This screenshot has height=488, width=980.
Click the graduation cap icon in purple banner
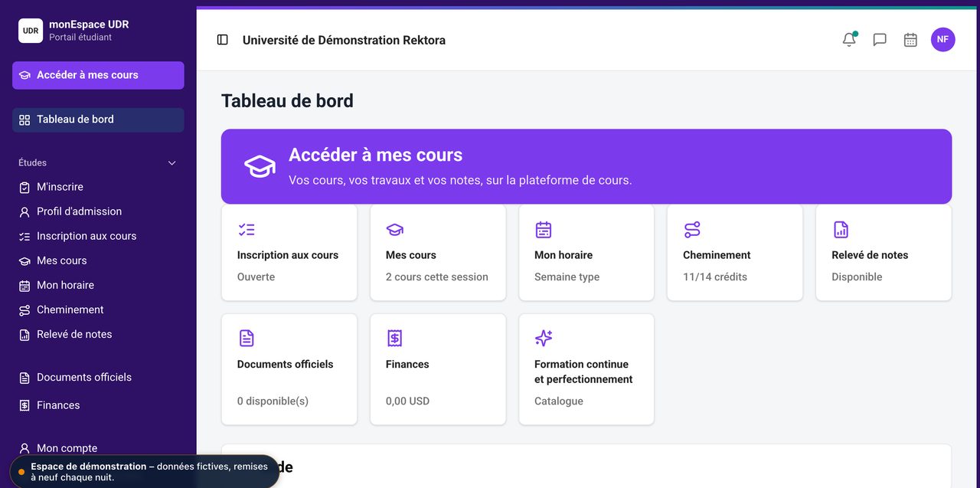click(x=260, y=166)
